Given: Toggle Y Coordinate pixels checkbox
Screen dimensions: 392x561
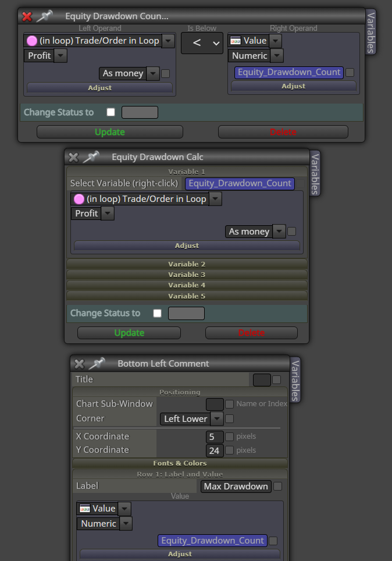Looking at the screenshot, I should [230, 450].
